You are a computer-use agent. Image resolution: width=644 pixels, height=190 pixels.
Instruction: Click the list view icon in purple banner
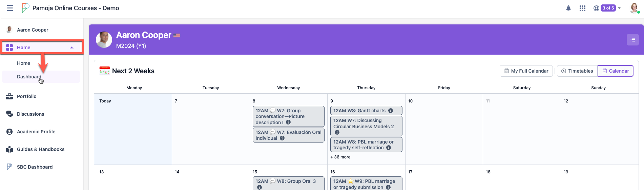(x=632, y=40)
